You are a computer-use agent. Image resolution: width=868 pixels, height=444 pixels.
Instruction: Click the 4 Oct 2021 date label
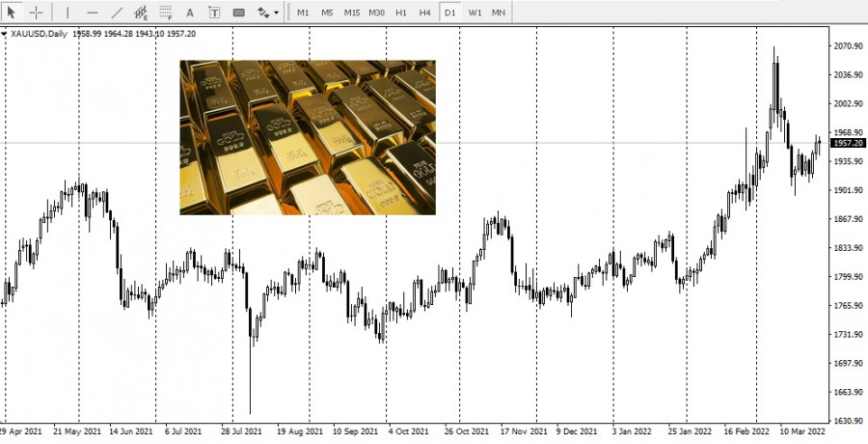409,431
